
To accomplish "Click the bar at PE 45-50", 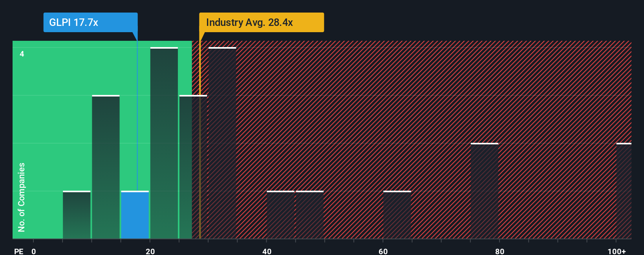I will (x=310, y=215).
